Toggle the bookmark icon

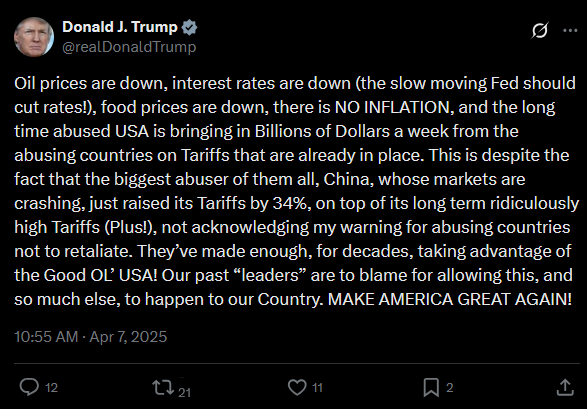(x=431, y=387)
